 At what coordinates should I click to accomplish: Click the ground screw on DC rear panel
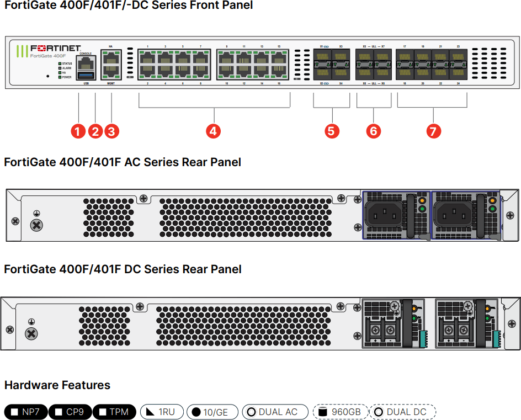pyautogui.click(x=31, y=333)
